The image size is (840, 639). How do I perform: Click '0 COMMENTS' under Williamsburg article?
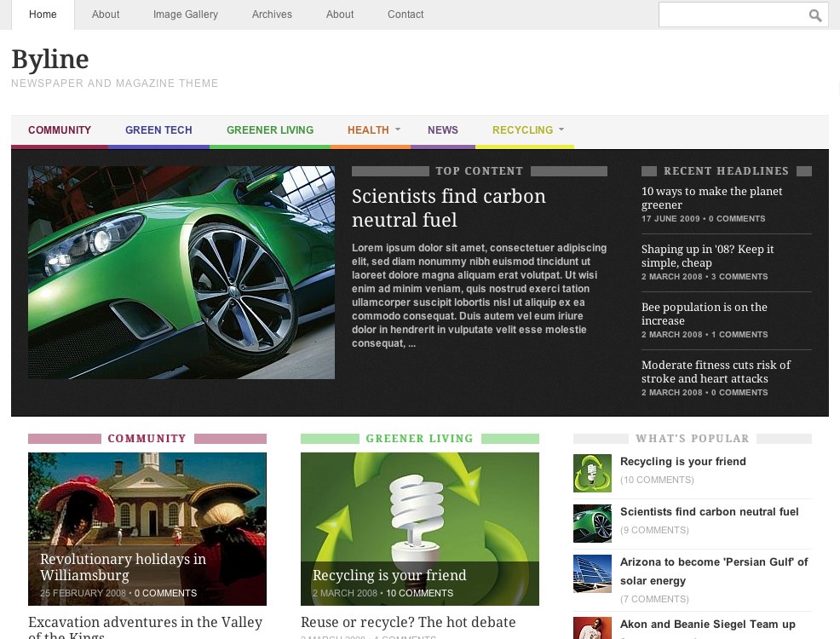(x=165, y=594)
